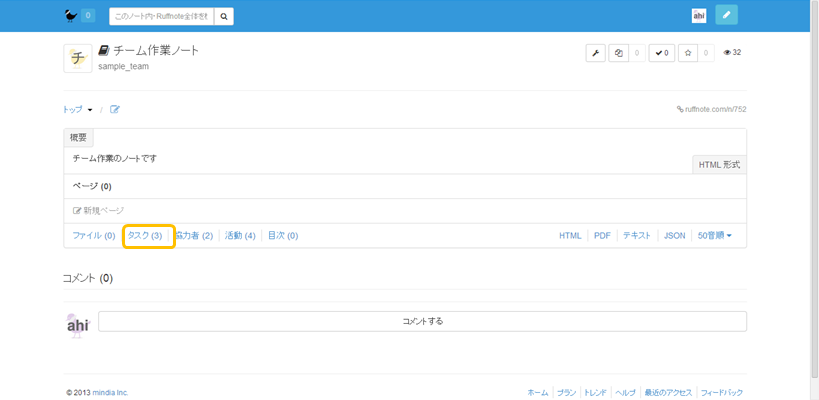Expand the トップ breadcrumb dropdown

[77, 110]
